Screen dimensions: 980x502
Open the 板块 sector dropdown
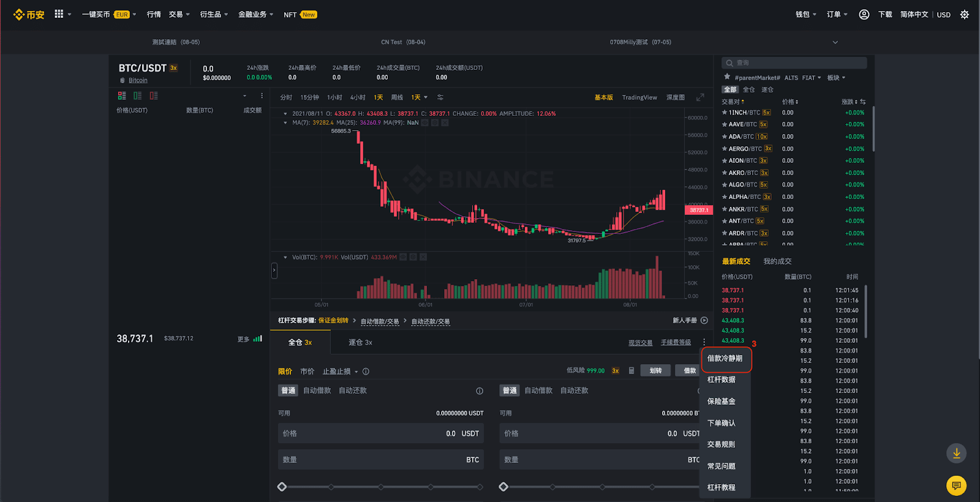click(x=836, y=78)
